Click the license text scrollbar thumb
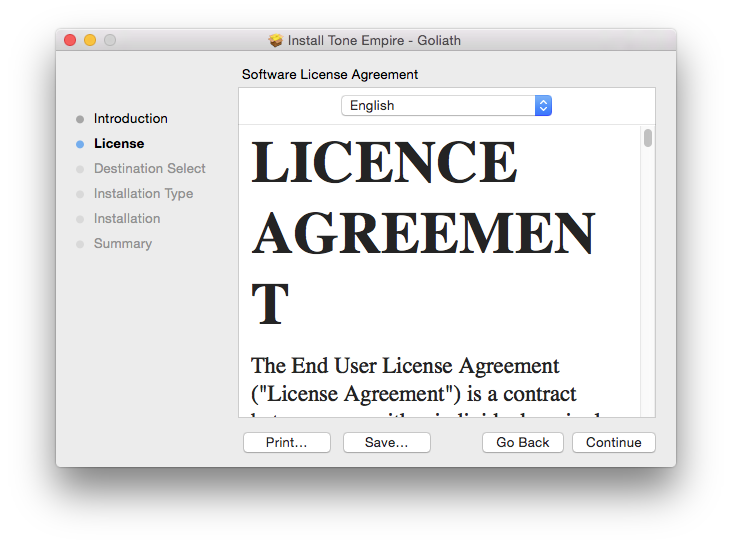This screenshot has height=543, width=731. [648, 138]
